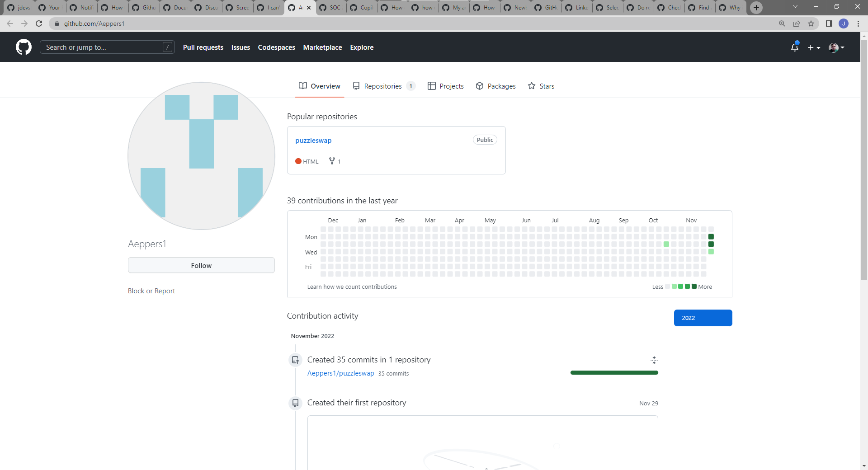Open Explore in the header

[x=362, y=47]
